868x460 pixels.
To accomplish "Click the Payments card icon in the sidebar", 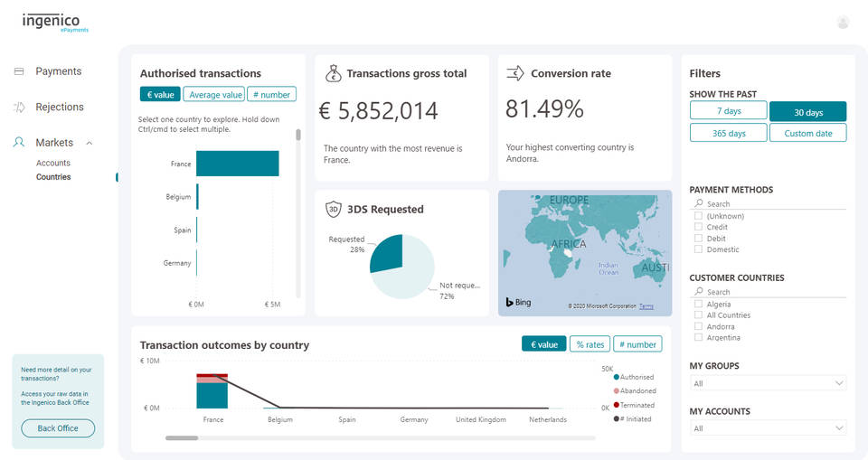I will [19, 71].
